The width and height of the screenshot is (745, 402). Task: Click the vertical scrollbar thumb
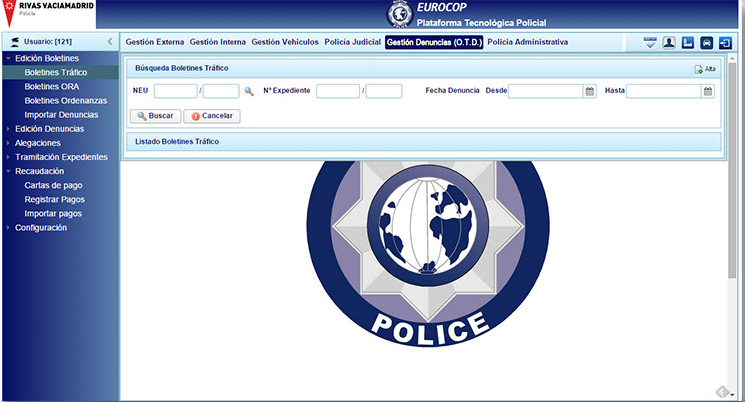(732, 169)
